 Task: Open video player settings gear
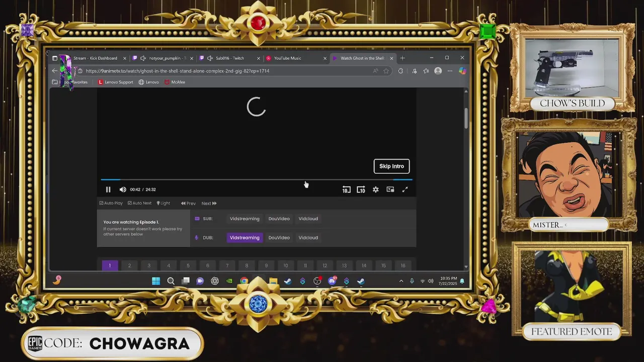(x=376, y=190)
